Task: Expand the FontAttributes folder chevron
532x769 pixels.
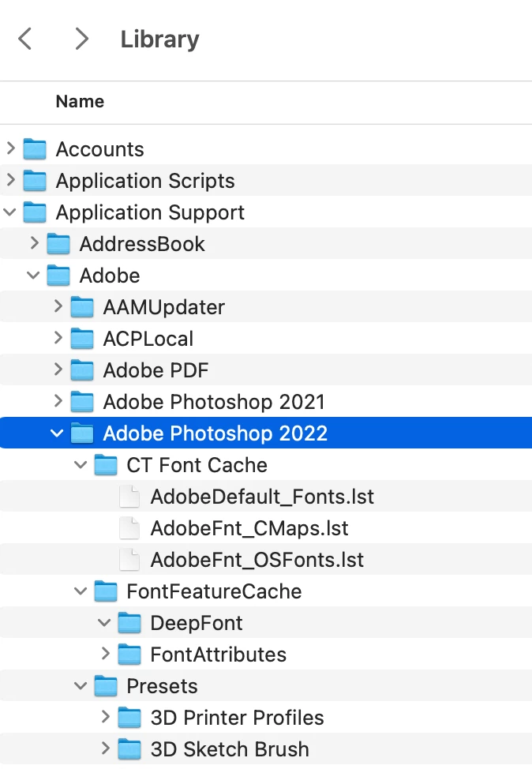Action: pyautogui.click(x=106, y=654)
